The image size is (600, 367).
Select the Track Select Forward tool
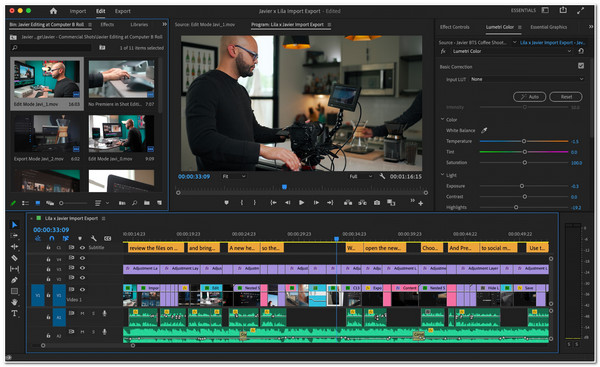pyautogui.click(x=14, y=236)
